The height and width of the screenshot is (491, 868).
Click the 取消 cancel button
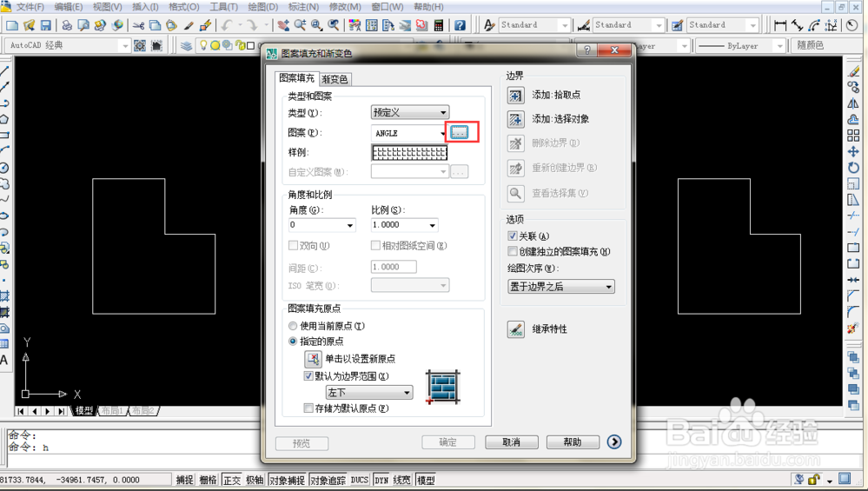pos(511,442)
